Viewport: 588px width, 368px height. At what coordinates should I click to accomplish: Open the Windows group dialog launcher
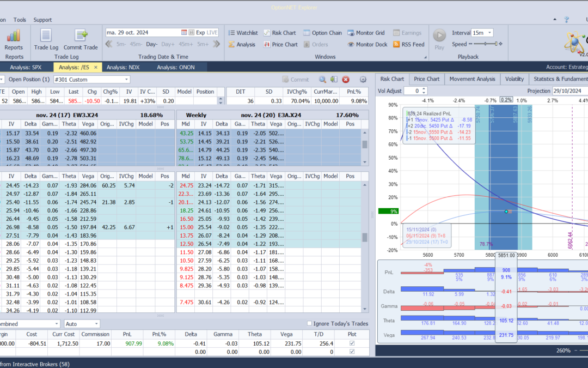point(425,57)
